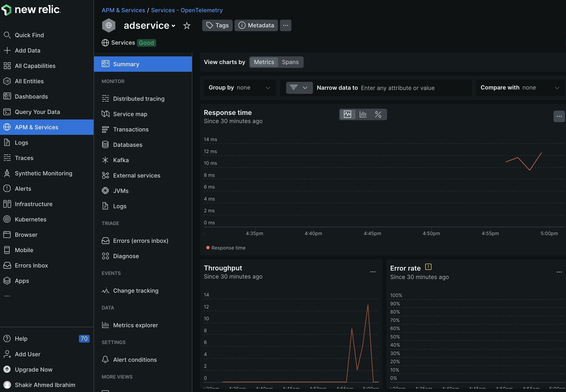Click the Add Data plus icon
This screenshot has width=566, height=392.
pos(7,50)
